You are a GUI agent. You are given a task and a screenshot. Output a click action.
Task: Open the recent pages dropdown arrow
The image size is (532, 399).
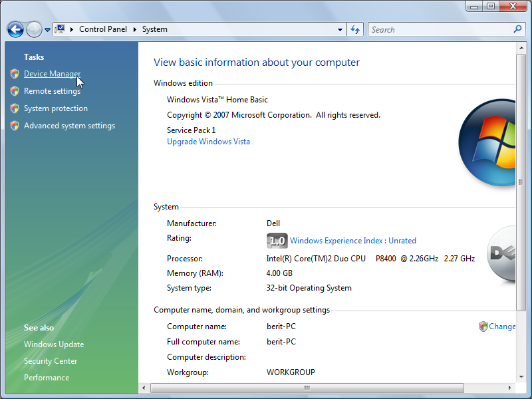pos(47,30)
